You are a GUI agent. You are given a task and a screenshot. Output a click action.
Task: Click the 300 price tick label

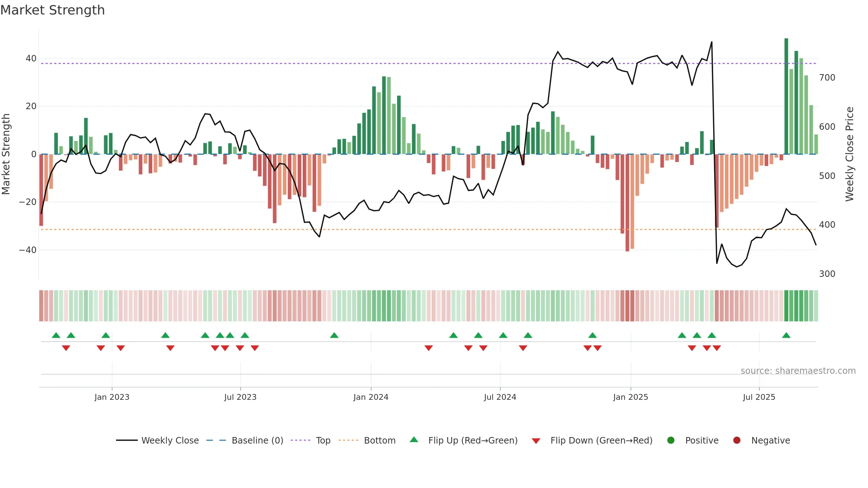point(827,274)
